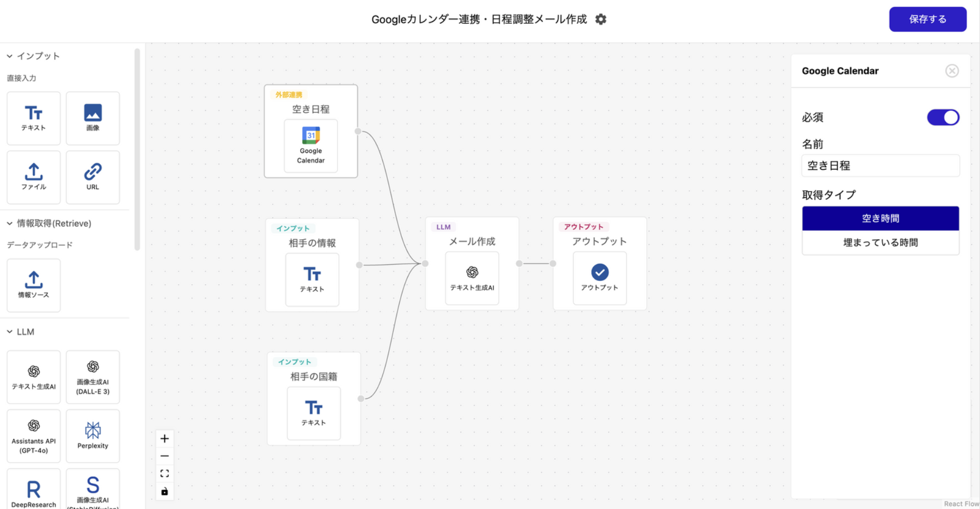
Task: Click the 保存する button
Action: click(927, 19)
